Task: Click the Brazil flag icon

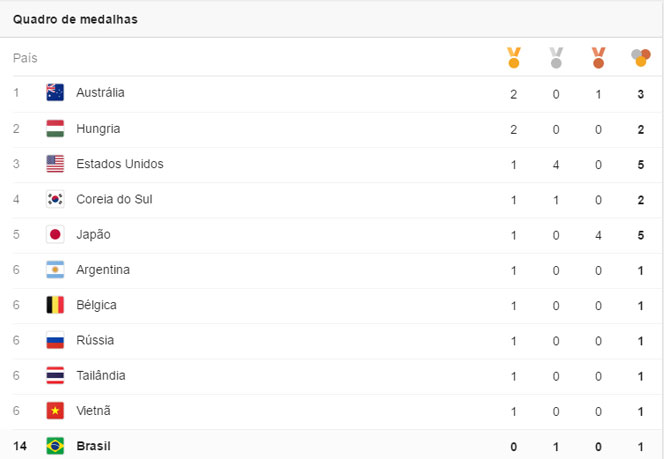Action: pyautogui.click(x=55, y=446)
